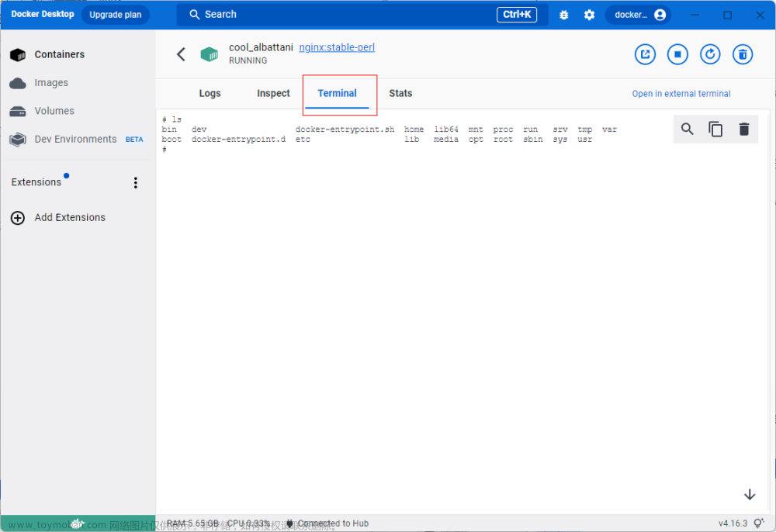Click the Extensions label in sidebar
The image size is (776, 532).
tap(36, 182)
